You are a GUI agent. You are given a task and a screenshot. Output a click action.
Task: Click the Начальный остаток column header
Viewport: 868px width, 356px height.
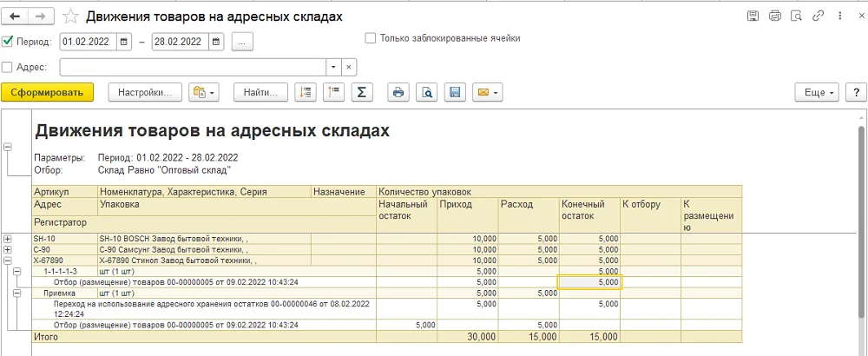[x=407, y=214]
